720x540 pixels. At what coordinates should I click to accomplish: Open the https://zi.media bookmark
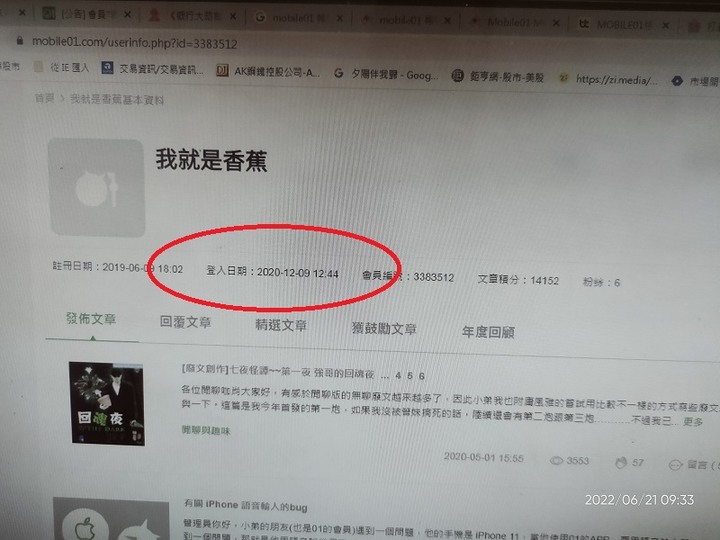[609, 79]
